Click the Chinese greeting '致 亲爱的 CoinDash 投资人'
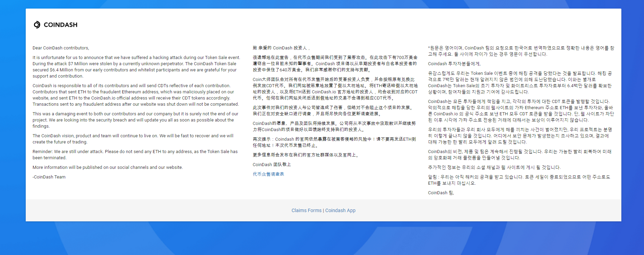 [281, 48]
